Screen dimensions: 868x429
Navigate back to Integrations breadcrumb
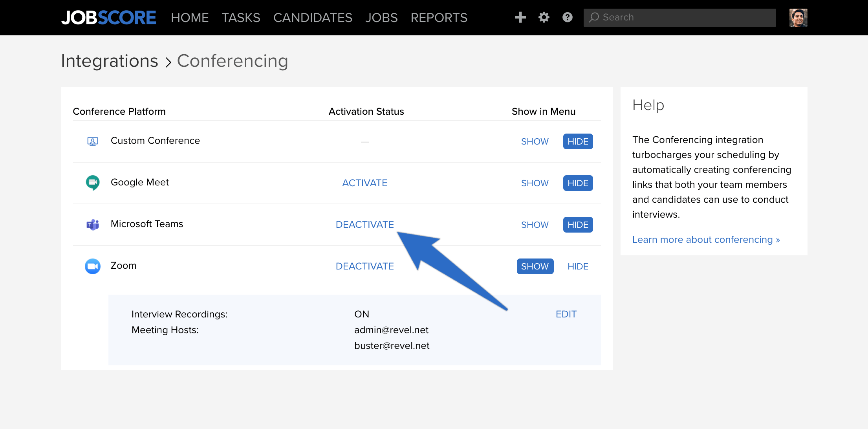coord(110,61)
